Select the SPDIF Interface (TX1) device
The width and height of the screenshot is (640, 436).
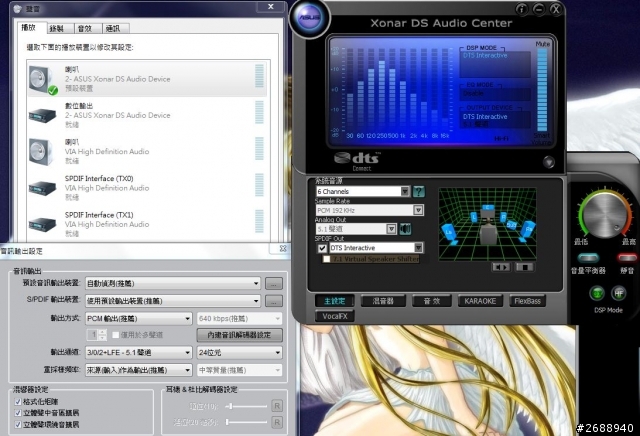147,224
